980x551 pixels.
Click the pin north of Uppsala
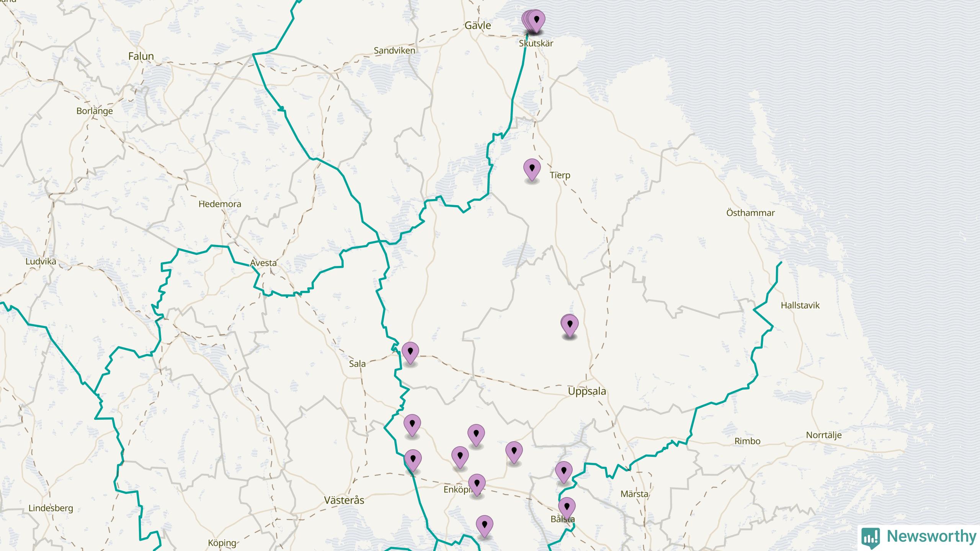tap(570, 326)
